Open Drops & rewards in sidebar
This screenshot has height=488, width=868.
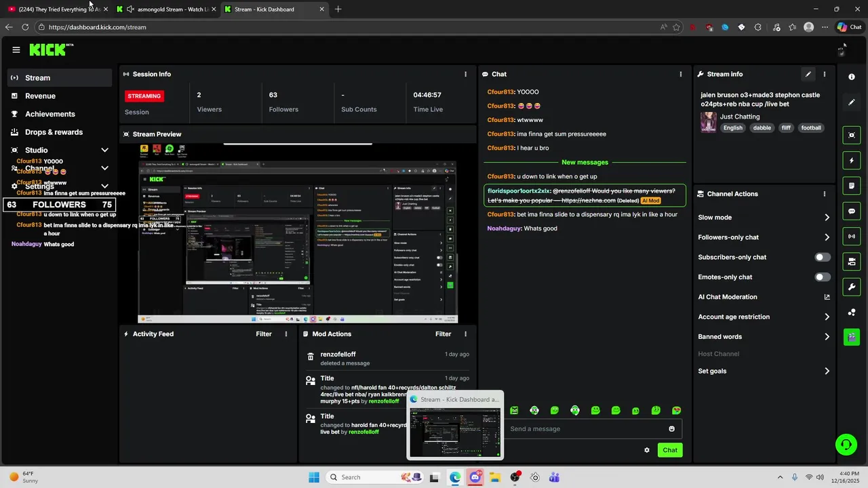60,132
